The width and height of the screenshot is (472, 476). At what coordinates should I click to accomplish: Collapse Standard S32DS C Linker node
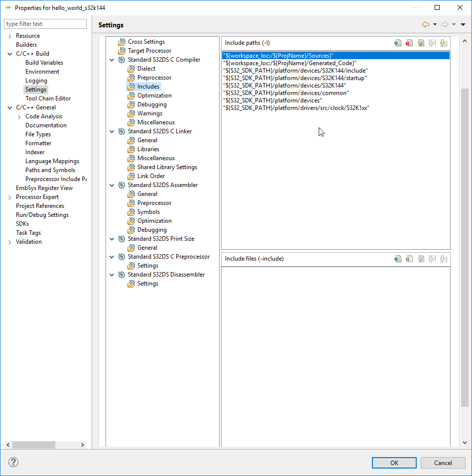(112, 131)
